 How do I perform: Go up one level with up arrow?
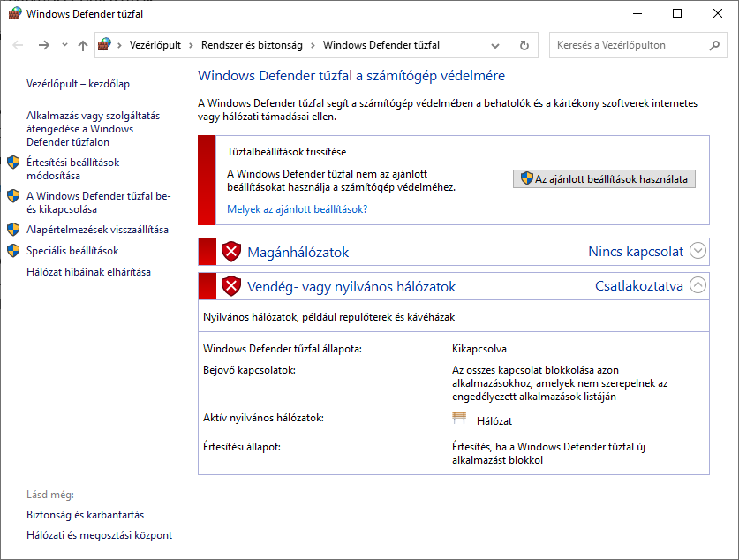click(x=83, y=45)
